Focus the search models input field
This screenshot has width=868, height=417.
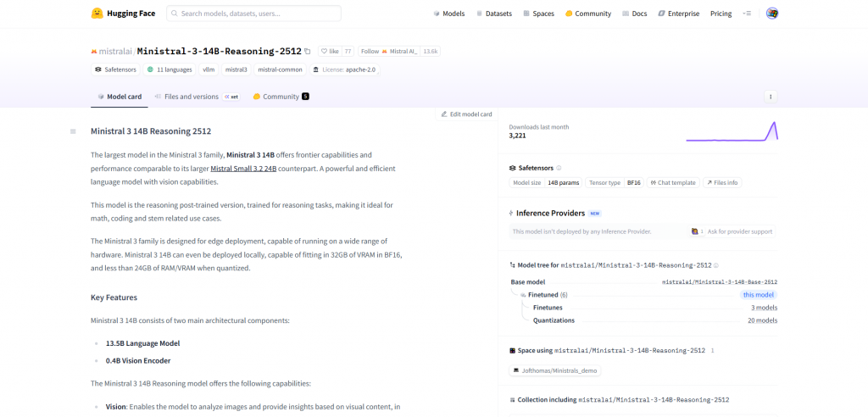tap(254, 14)
